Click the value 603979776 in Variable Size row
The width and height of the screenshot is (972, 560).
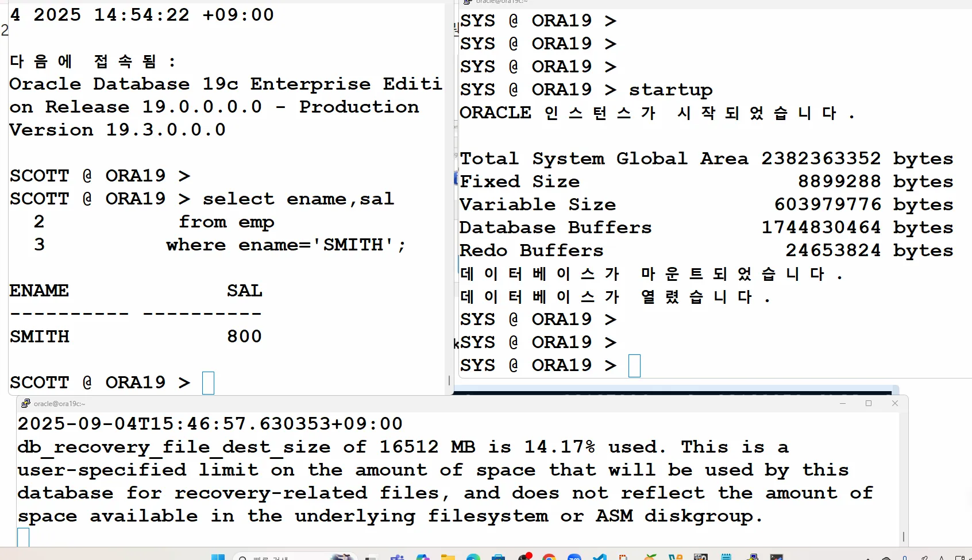pos(827,204)
